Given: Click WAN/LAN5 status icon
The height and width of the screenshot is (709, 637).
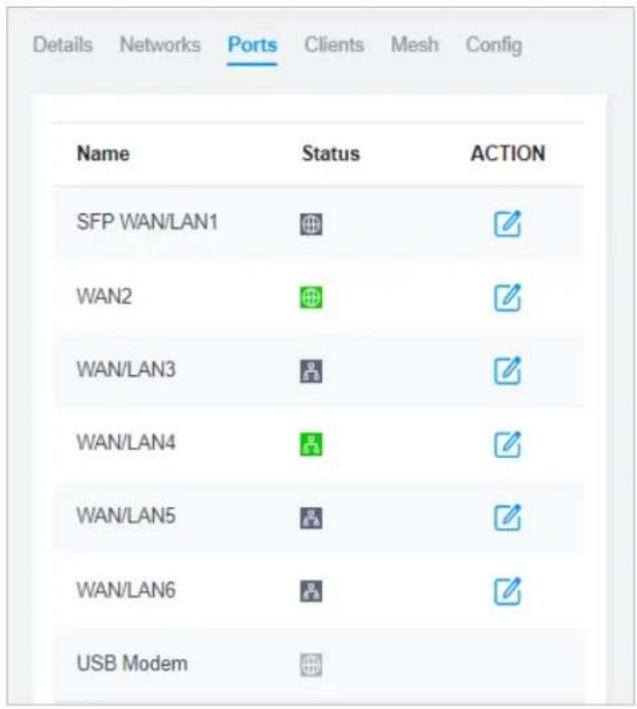Looking at the screenshot, I should click(x=311, y=518).
